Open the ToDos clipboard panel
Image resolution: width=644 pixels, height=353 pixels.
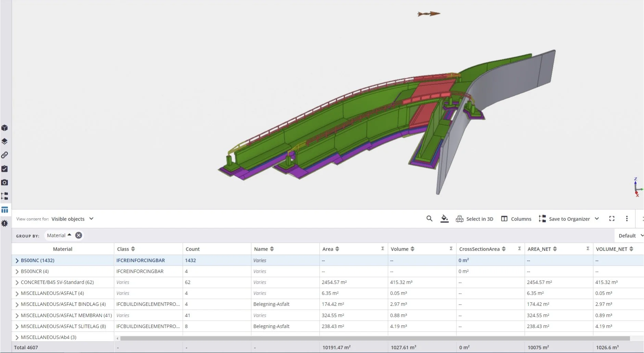click(5, 169)
